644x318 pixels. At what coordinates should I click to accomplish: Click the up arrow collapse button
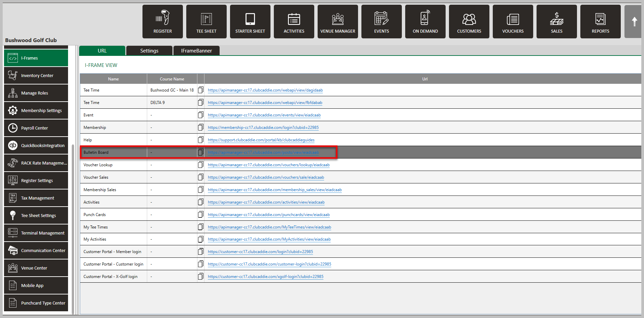(634, 22)
